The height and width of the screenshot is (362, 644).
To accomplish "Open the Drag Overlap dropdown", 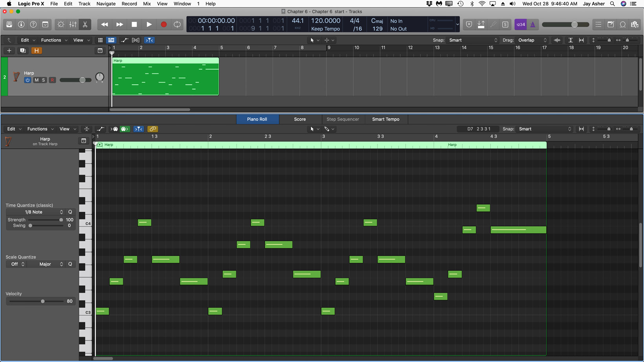I will 532,40.
